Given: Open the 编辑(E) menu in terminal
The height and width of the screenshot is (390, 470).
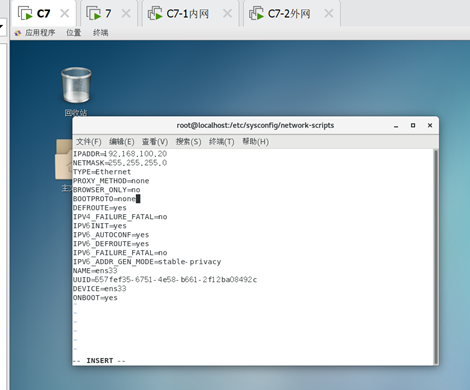Looking at the screenshot, I should (122, 142).
